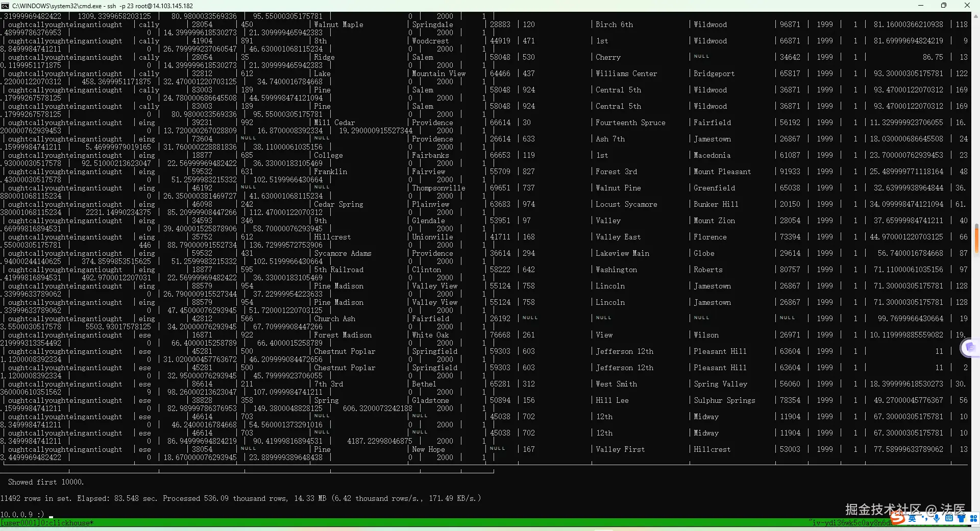This screenshot has height=531, width=980.
Task: Click the cmd.exe window icon in title bar
Action: (5, 6)
